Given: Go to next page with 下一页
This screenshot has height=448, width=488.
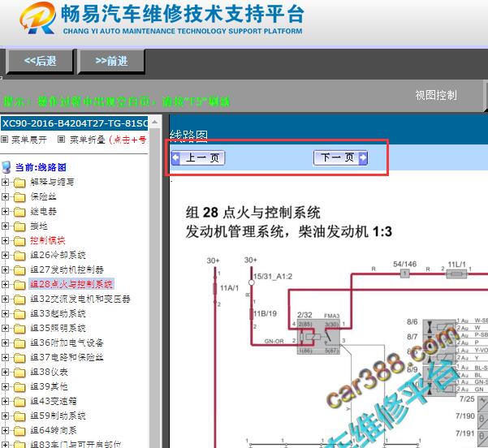Looking at the screenshot, I should (340, 157).
